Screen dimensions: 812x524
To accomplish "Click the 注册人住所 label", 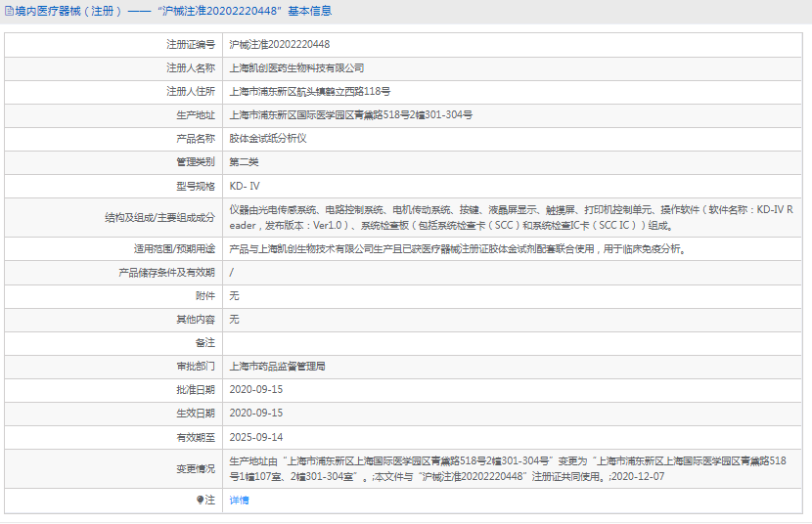I will point(190,92).
